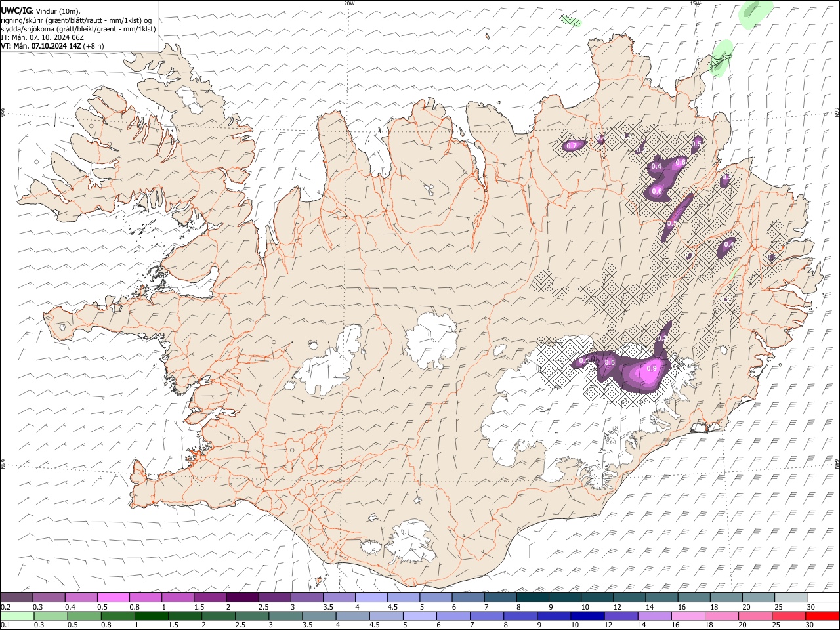Click the 0.7 snowfall value on map

572,146
